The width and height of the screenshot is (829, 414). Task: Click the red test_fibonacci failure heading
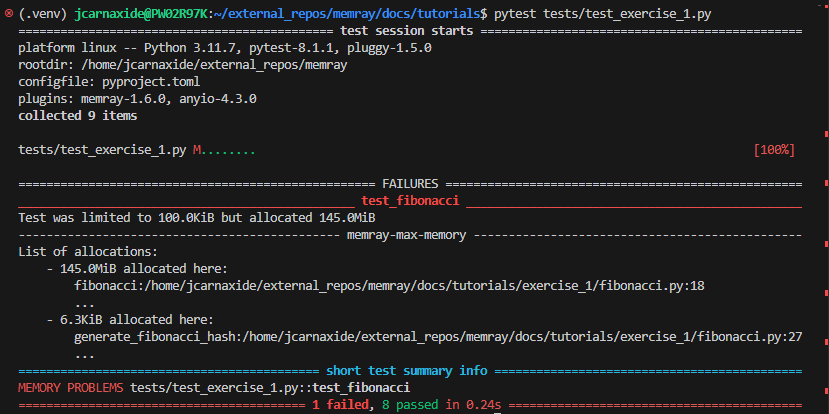click(409, 200)
